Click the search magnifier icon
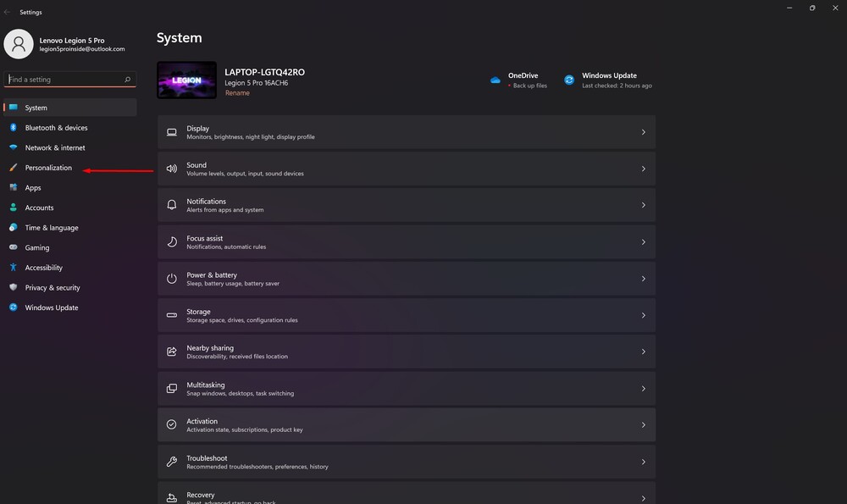 (128, 80)
